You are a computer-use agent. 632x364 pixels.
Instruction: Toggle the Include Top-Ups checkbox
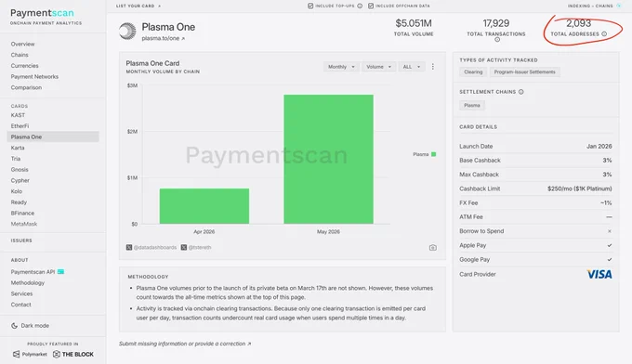click(x=310, y=6)
